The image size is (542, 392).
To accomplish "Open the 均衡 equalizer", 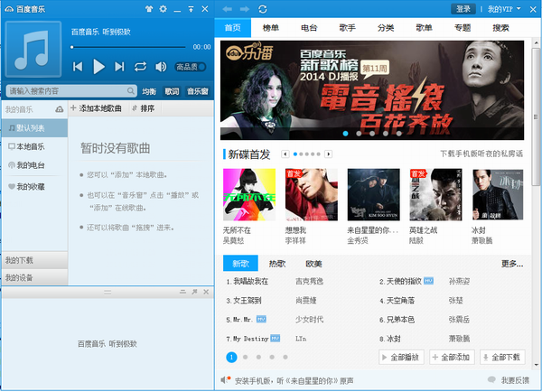I will pyautogui.click(x=149, y=91).
